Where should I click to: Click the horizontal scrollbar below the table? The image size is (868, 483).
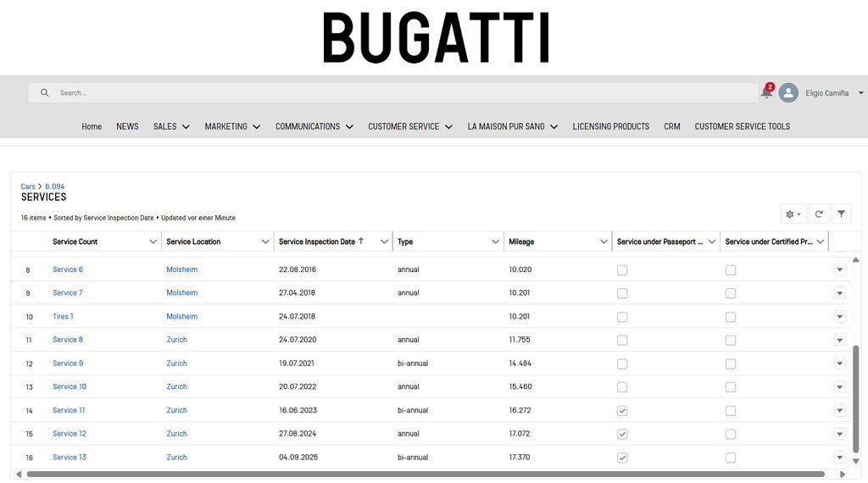(426, 475)
